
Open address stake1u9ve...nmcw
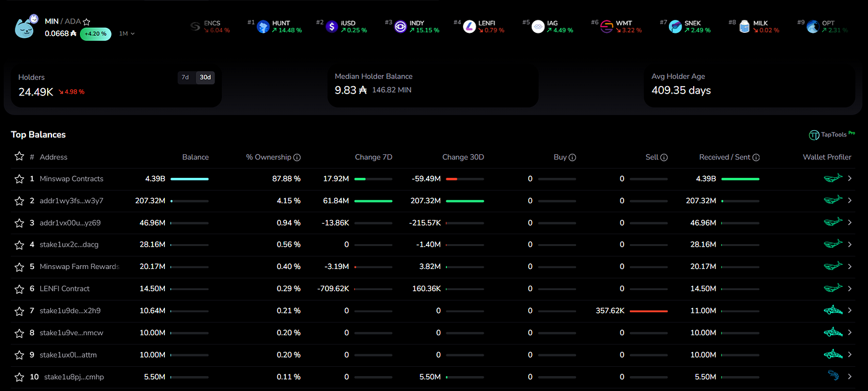(x=71, y=333)
